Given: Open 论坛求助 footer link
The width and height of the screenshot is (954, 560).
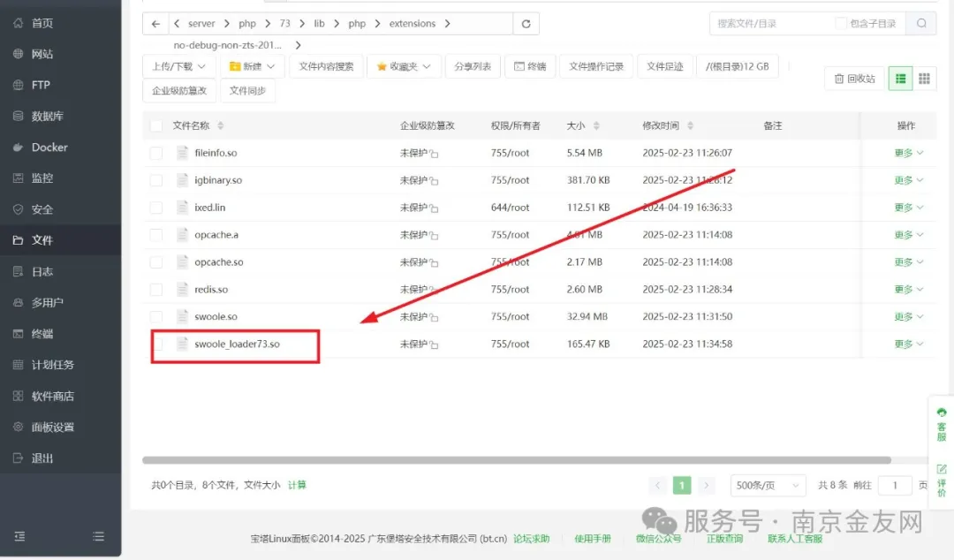Looking at the screenshot, I should (x=531, y=539).
